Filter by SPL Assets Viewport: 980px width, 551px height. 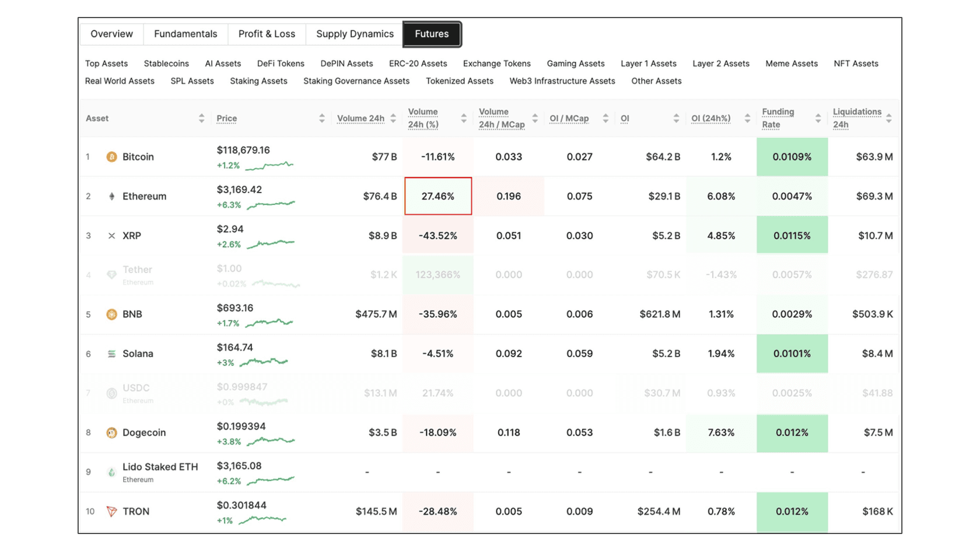coord(192,81)
